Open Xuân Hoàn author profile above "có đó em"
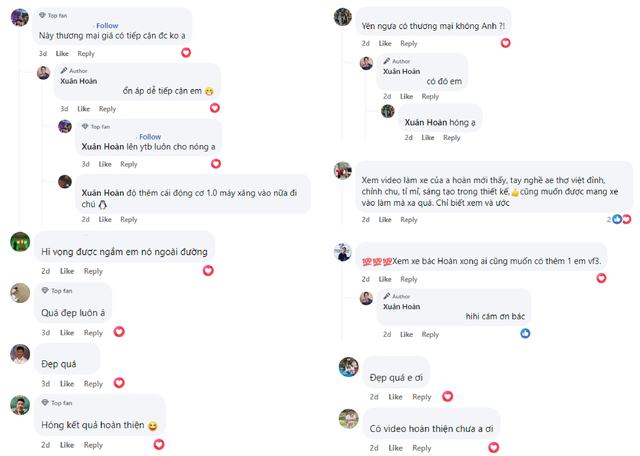The image size is (640, 456). (x=400, y=71)
